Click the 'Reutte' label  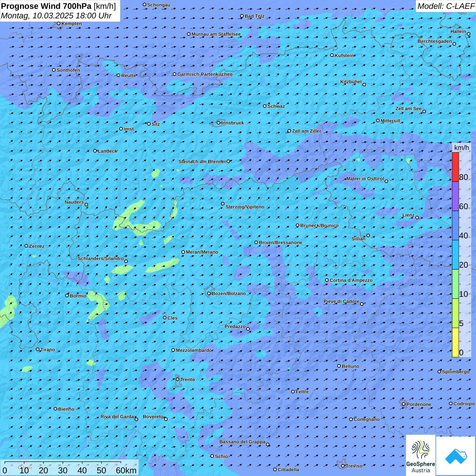[x=129, y=75]
